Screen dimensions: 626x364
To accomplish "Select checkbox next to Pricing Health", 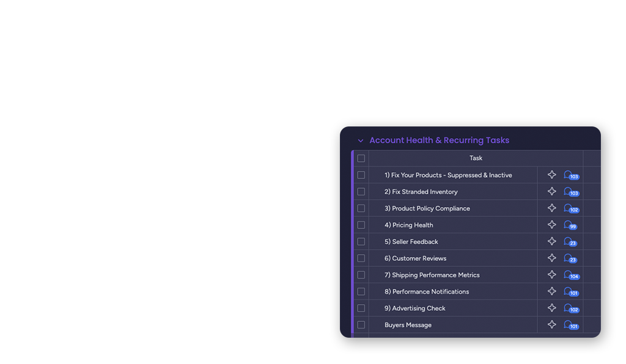I will pyautogui.click(x=361, y=225).
